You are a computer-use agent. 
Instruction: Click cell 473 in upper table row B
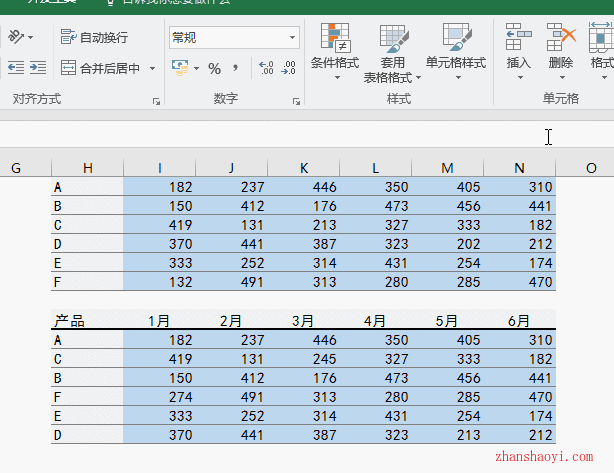pyautogui.click(x=376, y=206)
